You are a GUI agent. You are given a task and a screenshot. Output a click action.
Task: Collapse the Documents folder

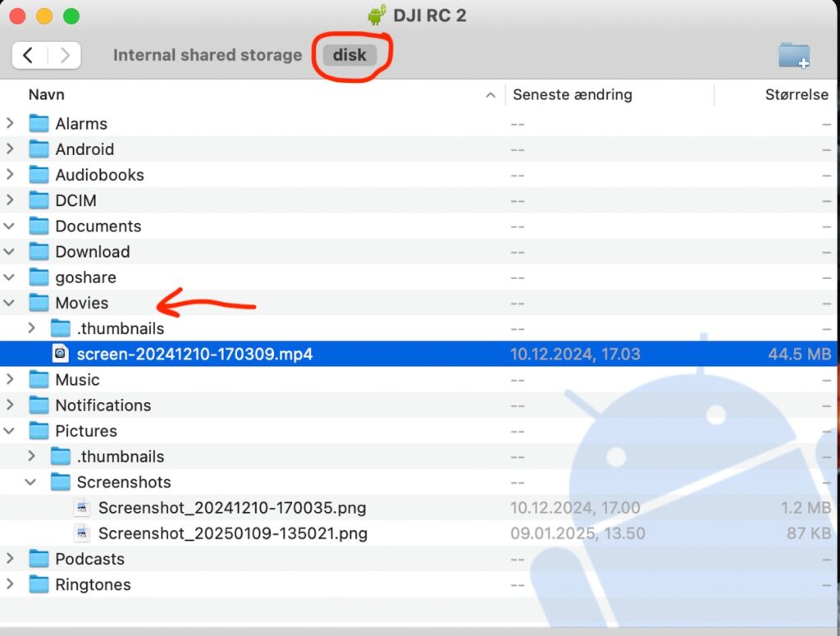point(10,226)
